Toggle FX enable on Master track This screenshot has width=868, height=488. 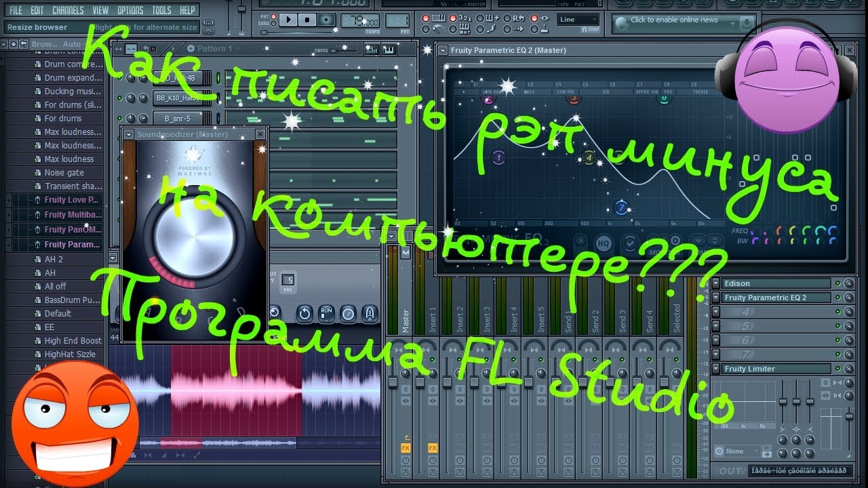coord(406,447)
